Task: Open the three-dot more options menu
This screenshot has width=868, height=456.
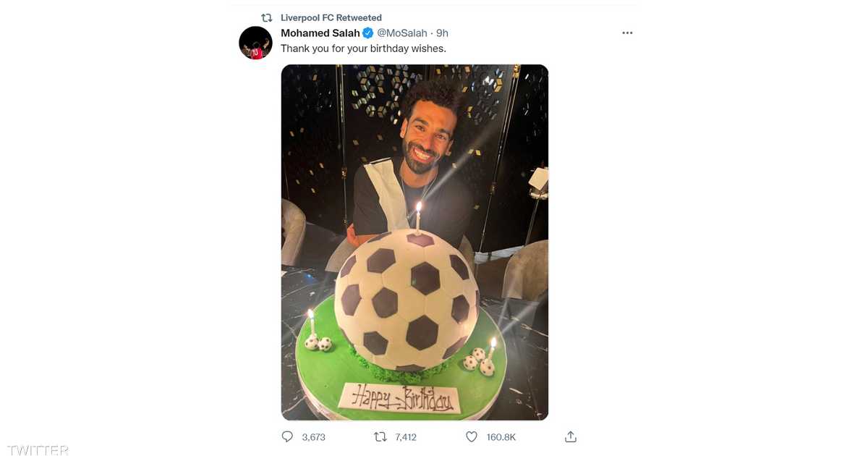Action: (x=627, y=33)
